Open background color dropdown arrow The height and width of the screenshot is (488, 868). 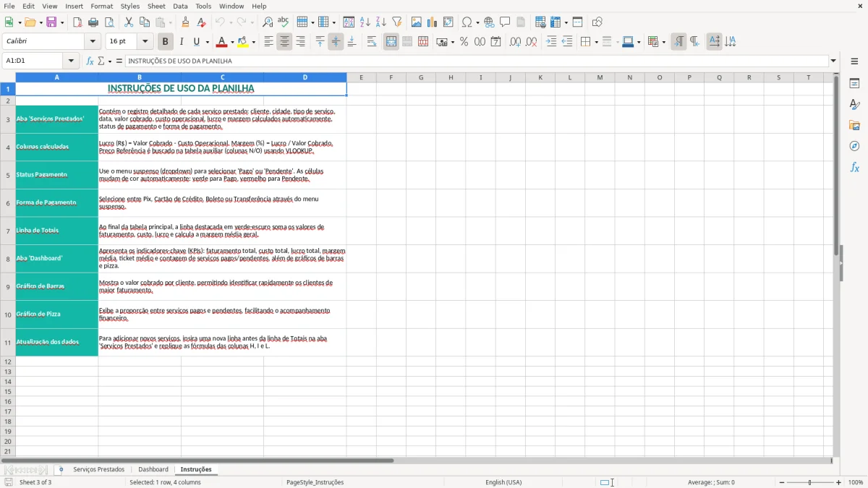pyautogui.click(x=253, y=42)
